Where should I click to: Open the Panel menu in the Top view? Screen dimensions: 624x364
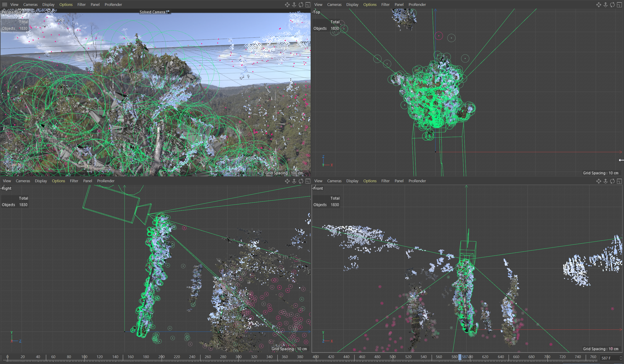pyautogui.click(x=399, y=5)
